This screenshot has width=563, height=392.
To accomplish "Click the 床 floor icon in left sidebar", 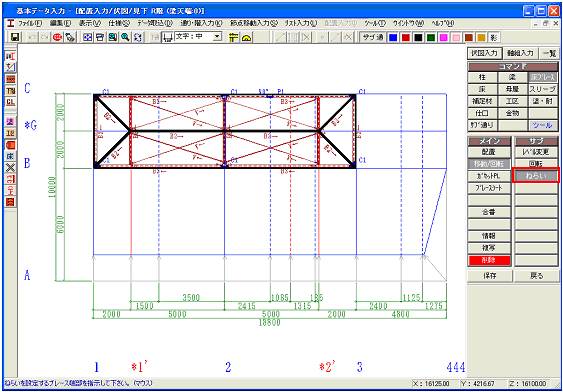I will 10,156.
